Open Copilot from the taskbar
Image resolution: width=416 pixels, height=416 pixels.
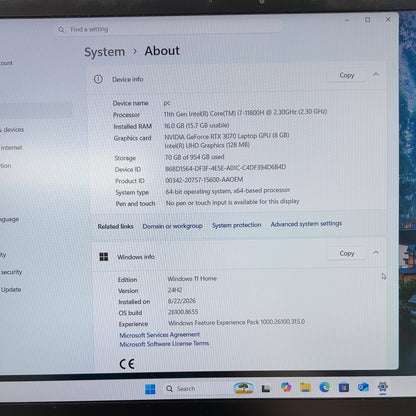click(x=286, y=387)
